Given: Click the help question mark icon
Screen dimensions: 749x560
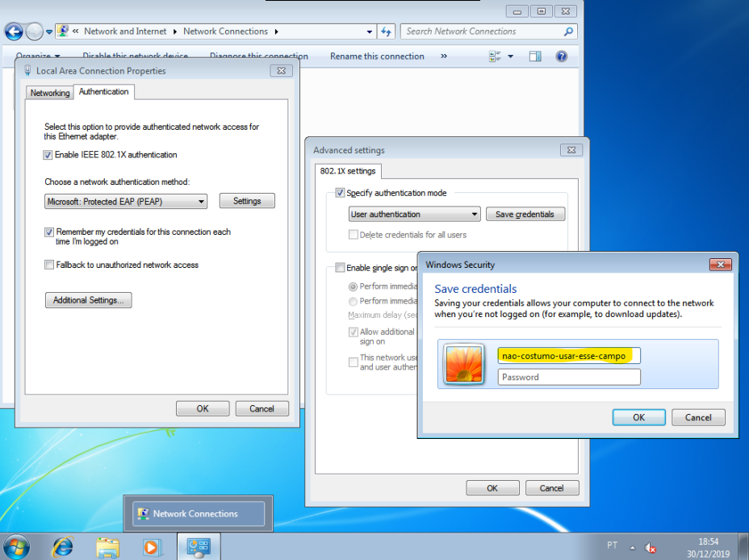Looking at the screenshot, I should 561,56.
